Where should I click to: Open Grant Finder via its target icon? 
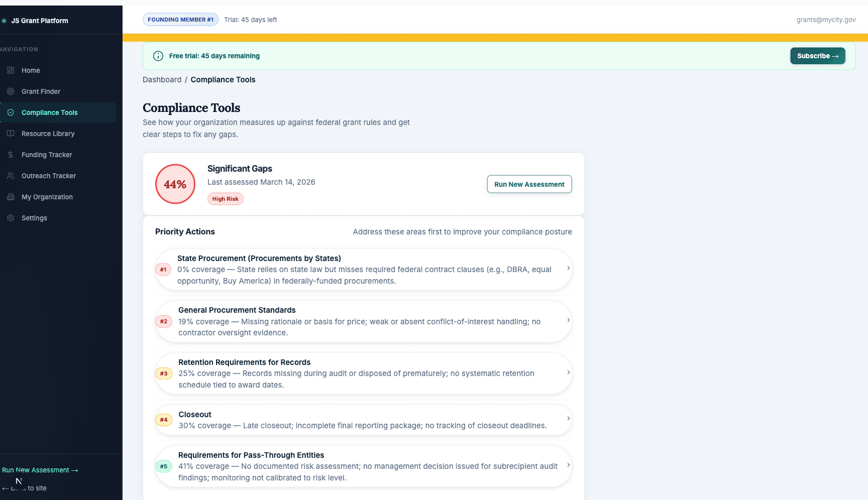[11, 91]
